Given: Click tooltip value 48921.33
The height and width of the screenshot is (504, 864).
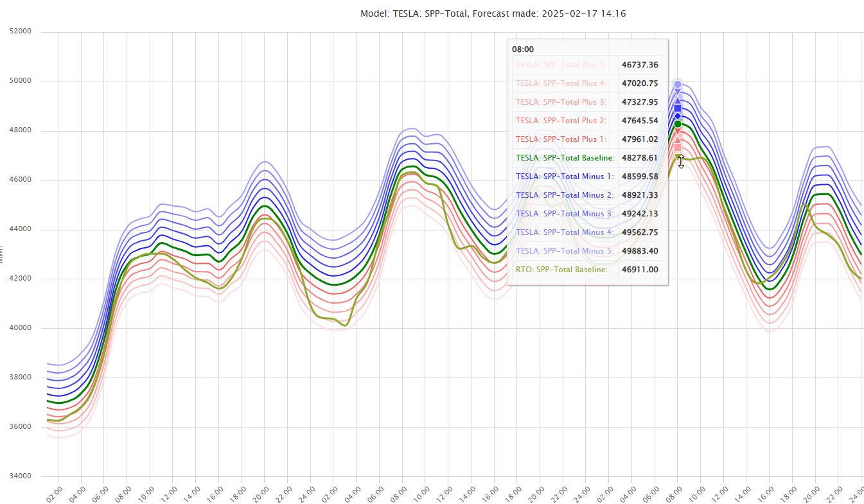Looking at the screenshot, I should coord(640,195).
